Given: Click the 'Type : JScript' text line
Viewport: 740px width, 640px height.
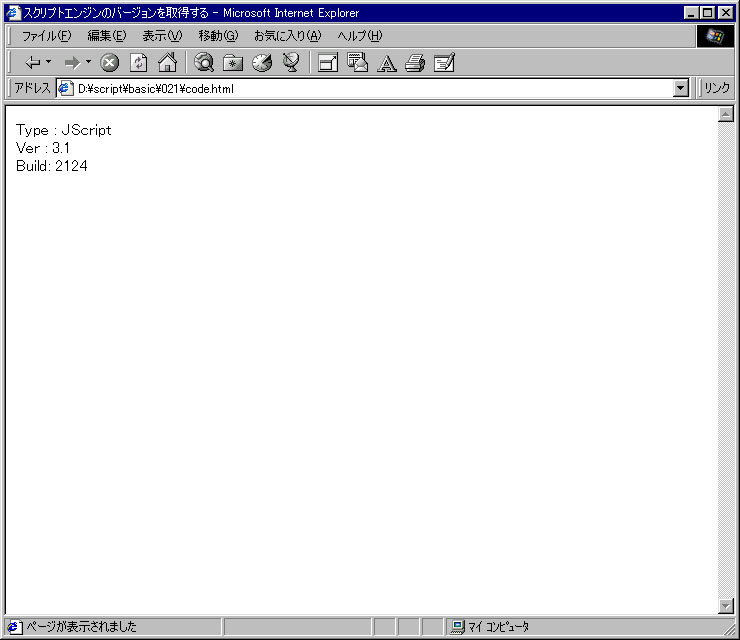Looking at the screenshot, I should coord(64,130).
